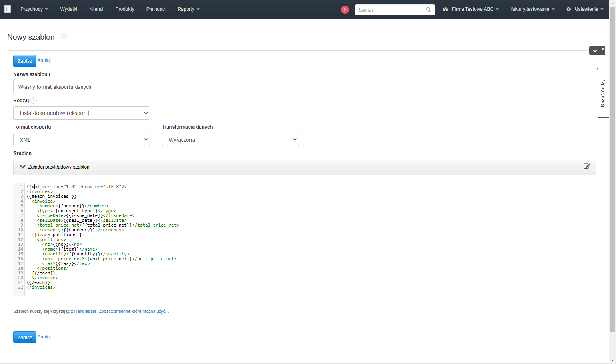This screenshot has height=364, width=616.
Task: Open the Przychody dropdown menu
Action: point(34,9)
